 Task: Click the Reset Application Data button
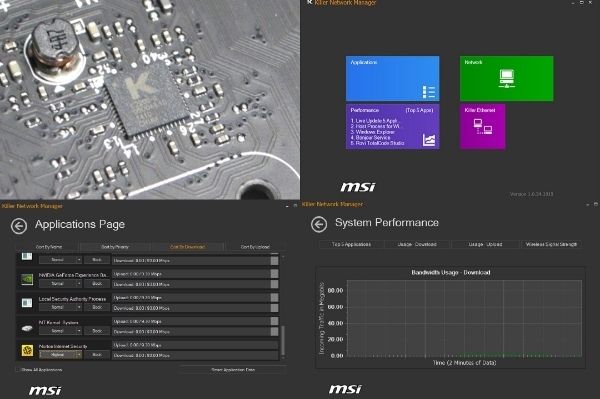tap(233, 370)
